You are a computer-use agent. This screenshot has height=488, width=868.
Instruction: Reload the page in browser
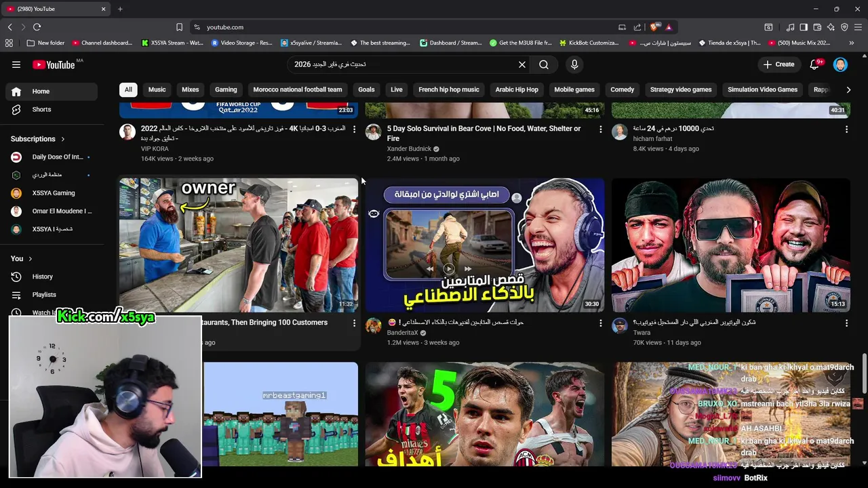click(x=37, y=27)
